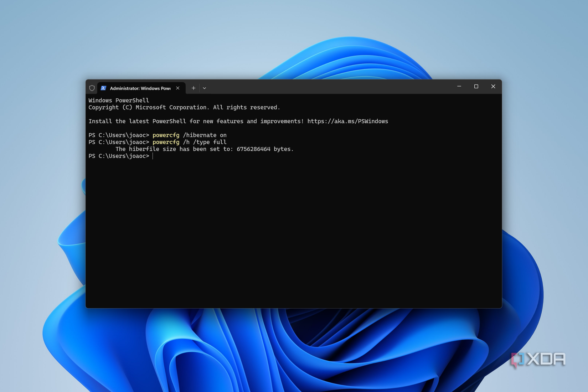Place the cursor at the active PS prompt
Image resolution: width=588 pixels, height=392 pixels.
coord(154,156)
